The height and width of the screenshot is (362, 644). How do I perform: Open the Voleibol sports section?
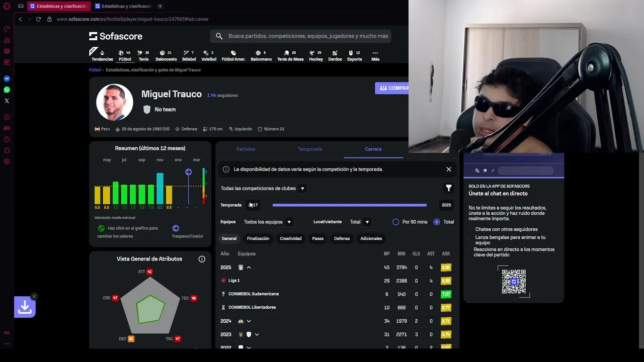pos(209,55)
